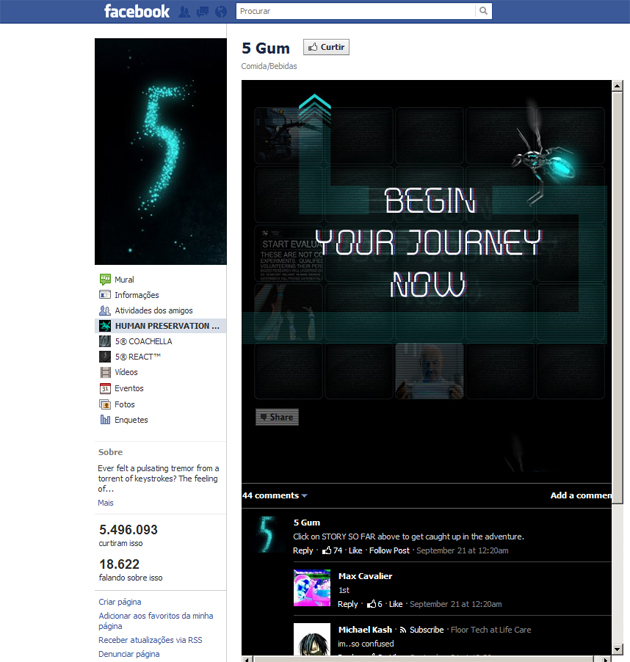Click Denunciar página link
The height and width of the screenshot is (662, 630).
tap(129, 654)
